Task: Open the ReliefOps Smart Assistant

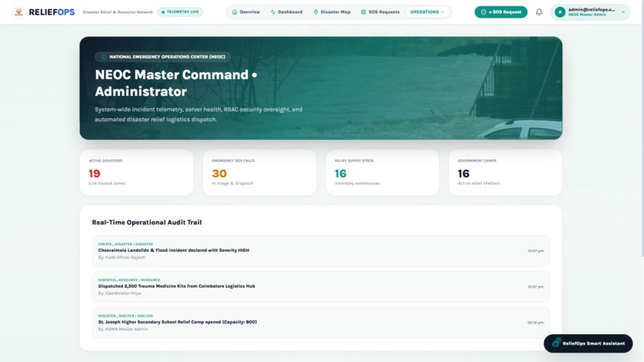Action: 588,343
